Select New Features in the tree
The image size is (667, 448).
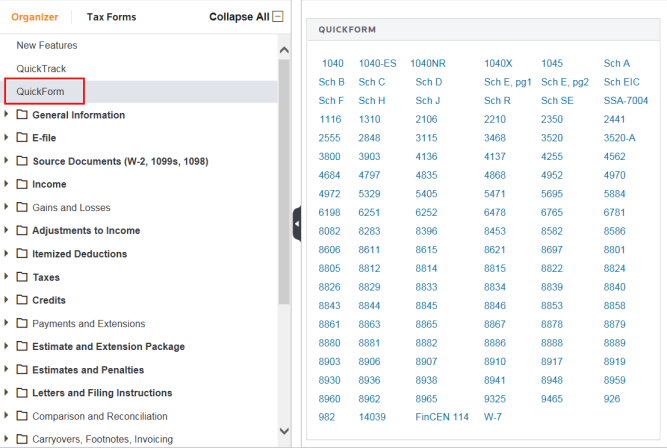[47, 45]
